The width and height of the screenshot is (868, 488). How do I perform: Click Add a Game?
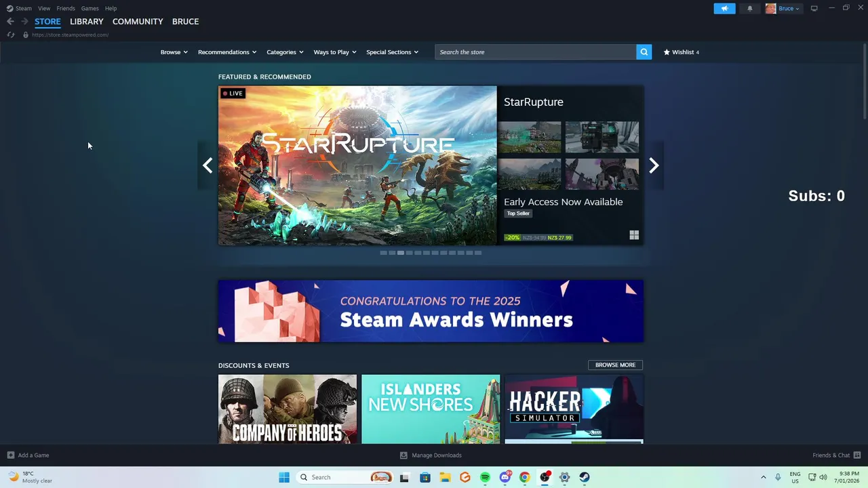(28, 455)
